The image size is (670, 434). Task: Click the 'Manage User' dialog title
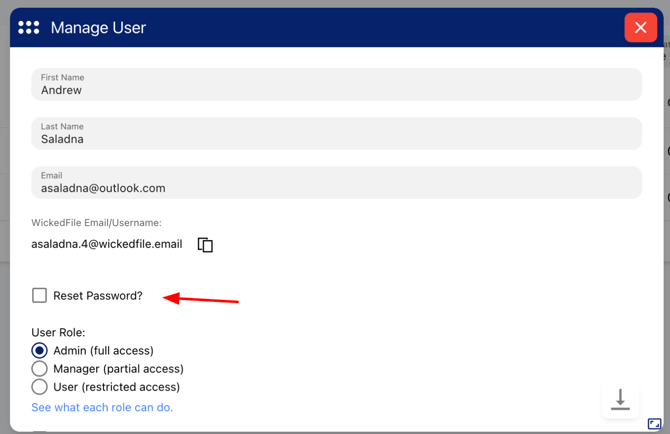coord(98,28)
